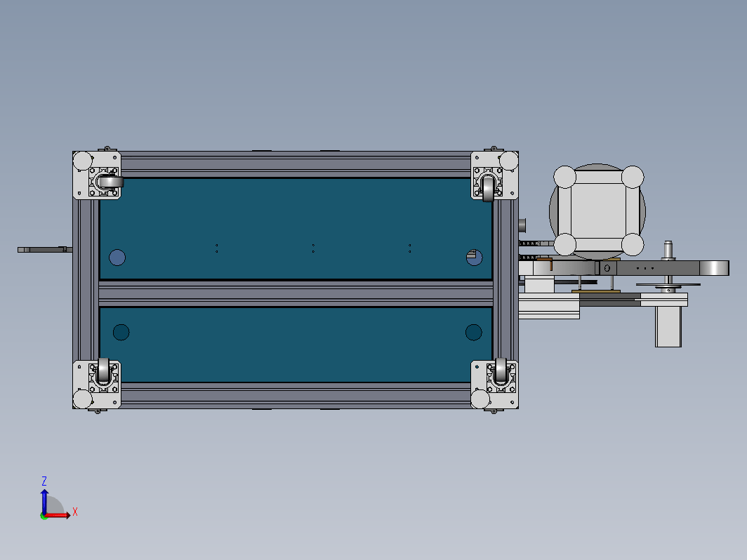The image size is (747, 560).
Task: Select the square gray housing with round corners
Action: click(598, 211)
